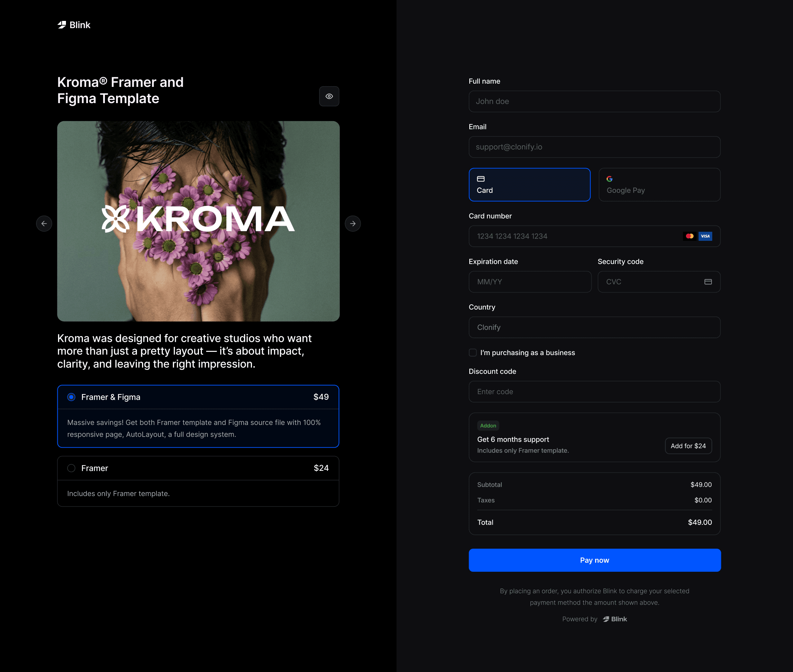Click Add for $24 addon button

coord(688,446)
